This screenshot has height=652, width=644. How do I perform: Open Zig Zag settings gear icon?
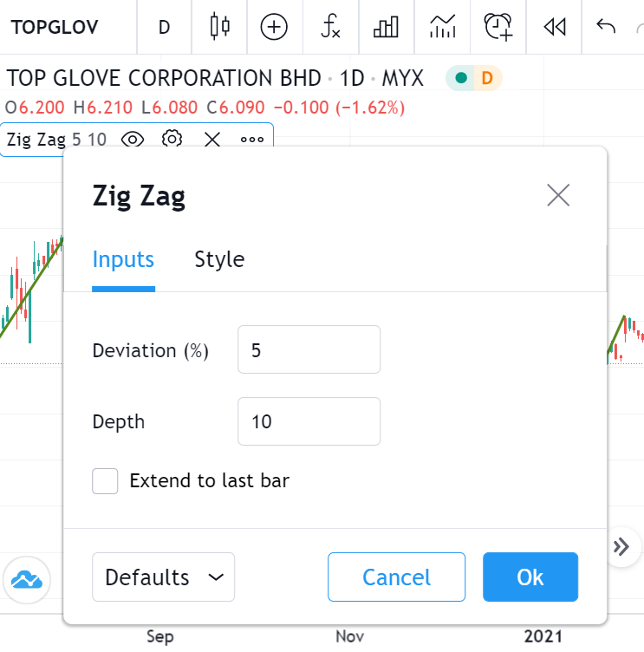(172, 139)
